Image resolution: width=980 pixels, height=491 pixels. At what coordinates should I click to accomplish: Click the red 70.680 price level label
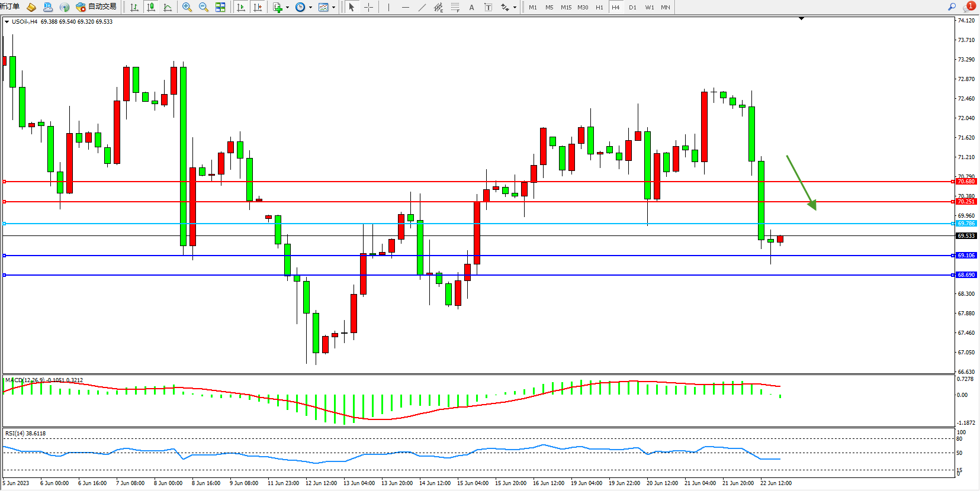966,182
